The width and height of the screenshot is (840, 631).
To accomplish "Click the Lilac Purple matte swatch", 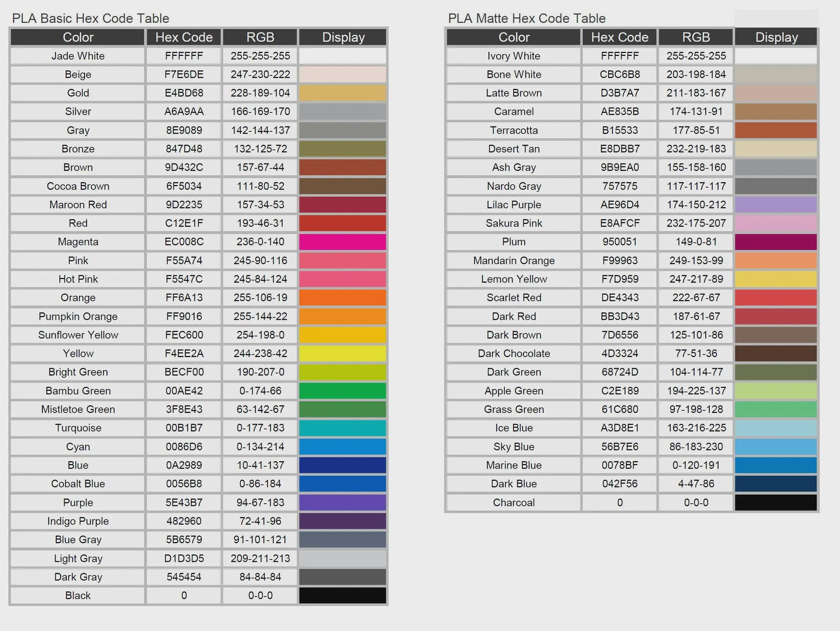I will 776,205.
